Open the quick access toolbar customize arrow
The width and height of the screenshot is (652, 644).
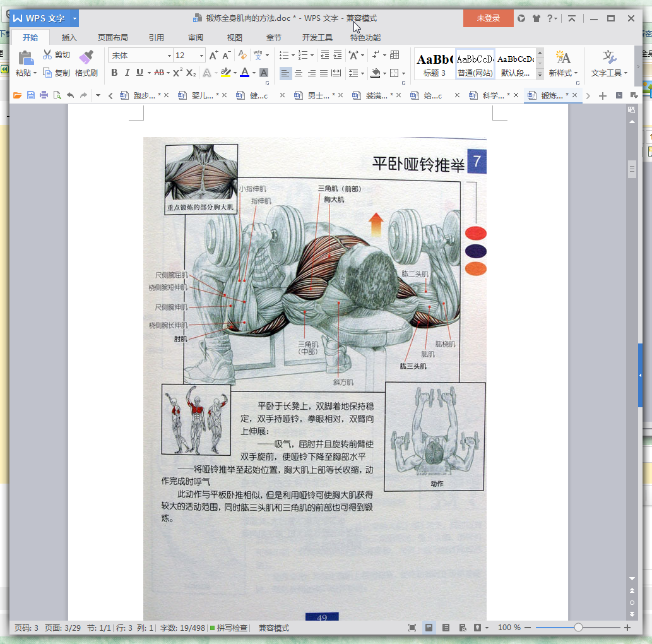[x=98, y=96]
